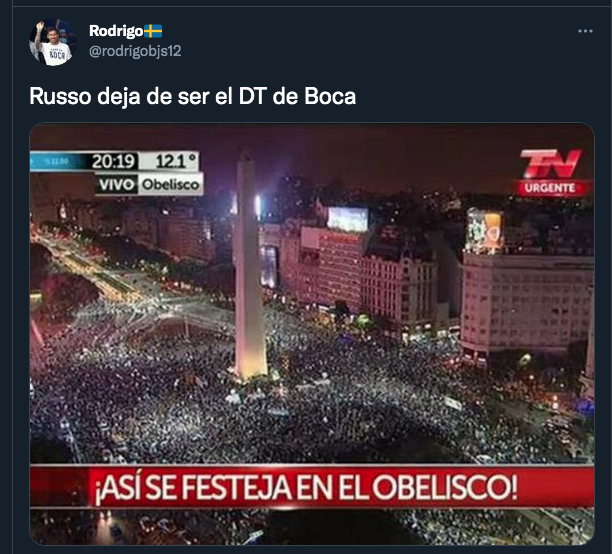Select the tweet text about Russo and Boca
Image resolution: width=612 pixels, height=554 pixels.
pos(192,96)
